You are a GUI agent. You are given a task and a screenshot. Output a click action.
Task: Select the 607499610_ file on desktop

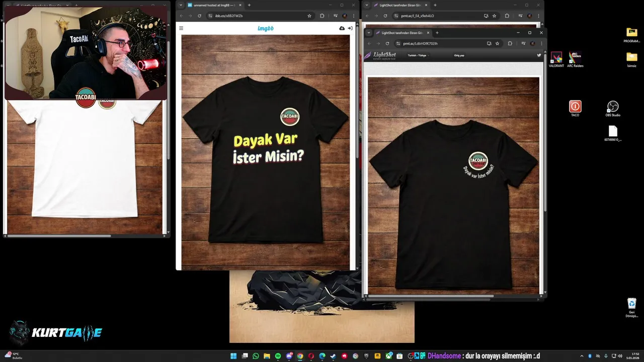click(x=613, y=133)
